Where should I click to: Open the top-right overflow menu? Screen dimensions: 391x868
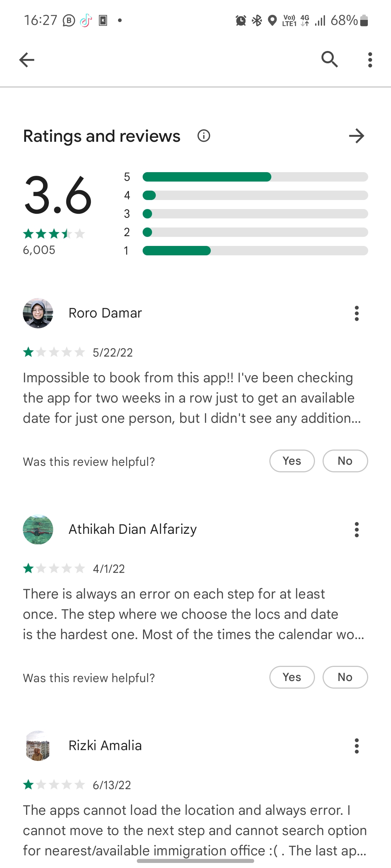click(370, 60)
